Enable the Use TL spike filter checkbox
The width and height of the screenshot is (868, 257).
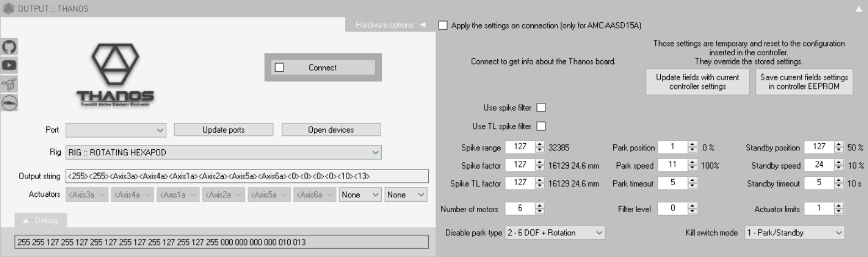(x=541, y=126)
